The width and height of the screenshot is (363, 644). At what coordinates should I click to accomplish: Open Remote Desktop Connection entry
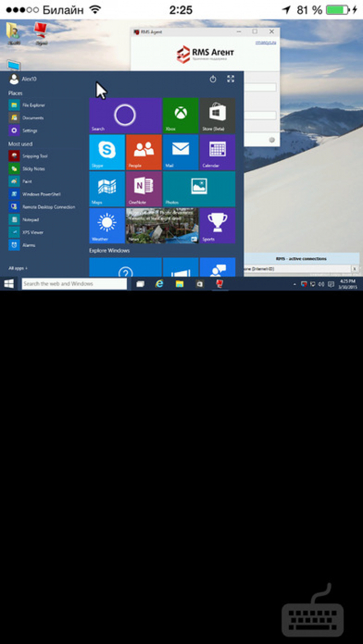tap(42, 207)
